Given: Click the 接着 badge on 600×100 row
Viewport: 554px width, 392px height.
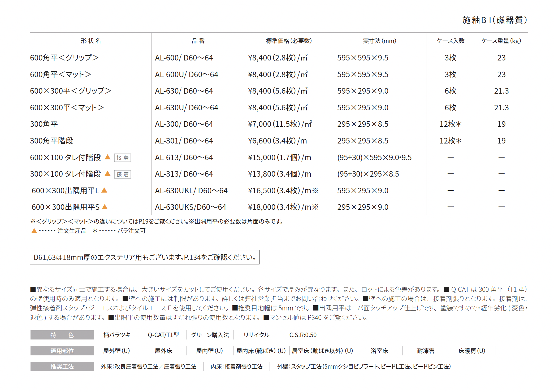Looking at the screenshot, I should [122, 158].
